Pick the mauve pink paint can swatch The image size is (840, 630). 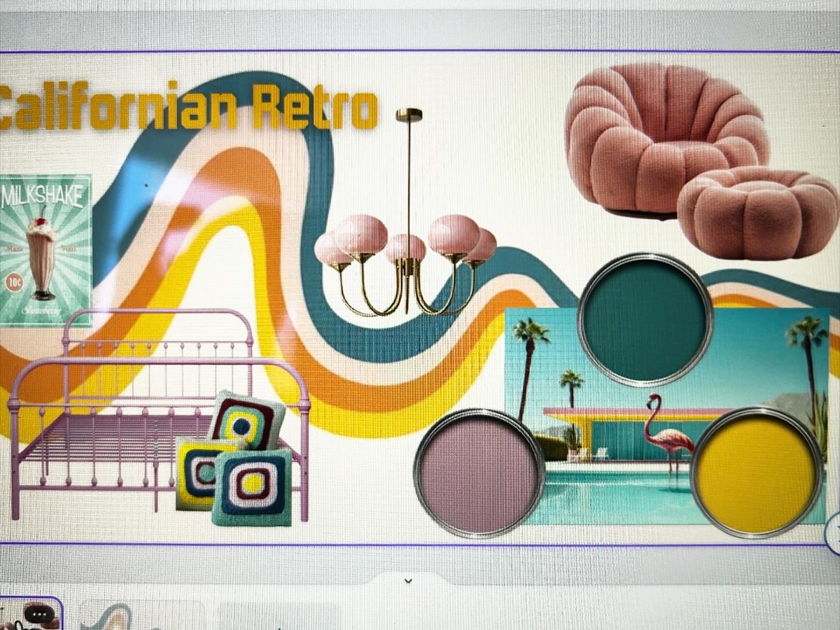tap(479, 473)
